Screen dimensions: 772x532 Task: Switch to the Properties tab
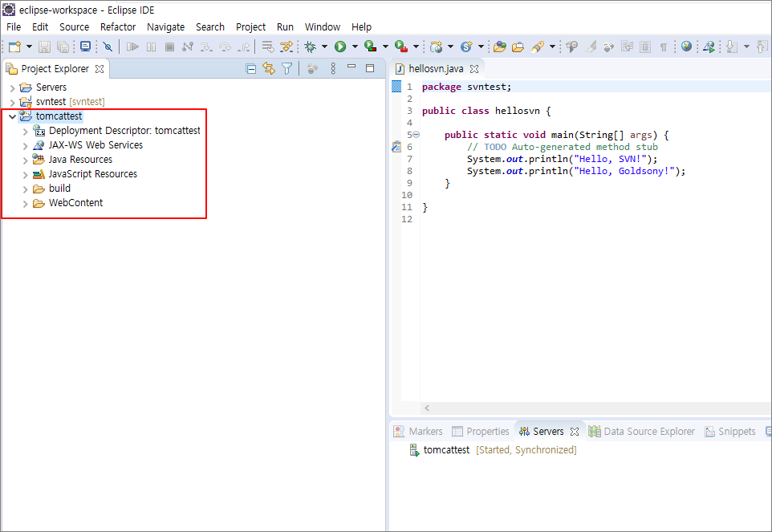click(x=481, y=432)
